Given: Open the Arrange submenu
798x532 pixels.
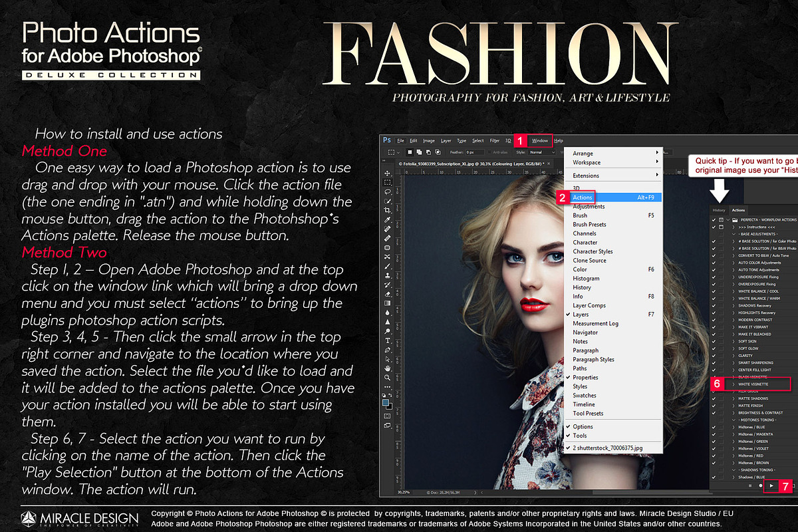Looking at the screenshot, I should pyautogui.click(x=614, y=153).
